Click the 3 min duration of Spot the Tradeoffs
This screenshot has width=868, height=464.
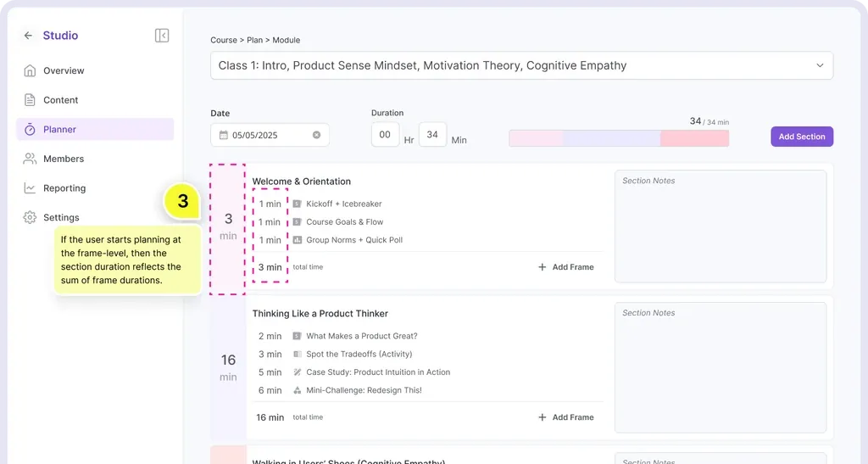coord(270,354)
